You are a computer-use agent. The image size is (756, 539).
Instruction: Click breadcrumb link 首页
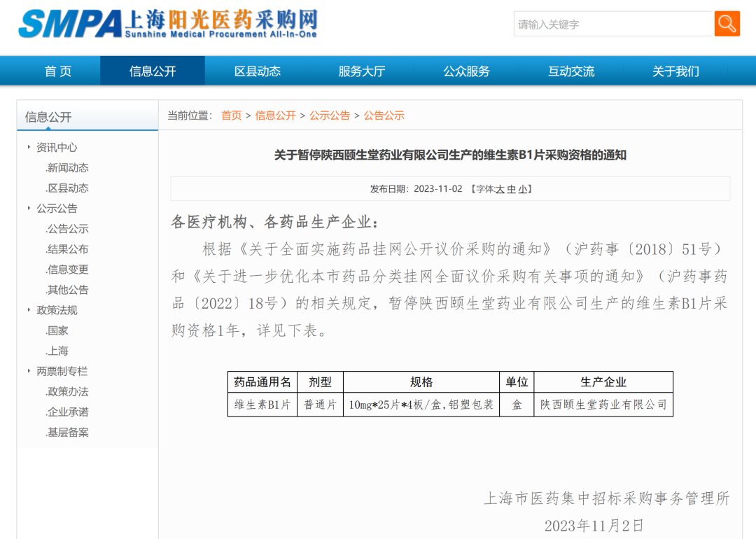coord(232,115)
